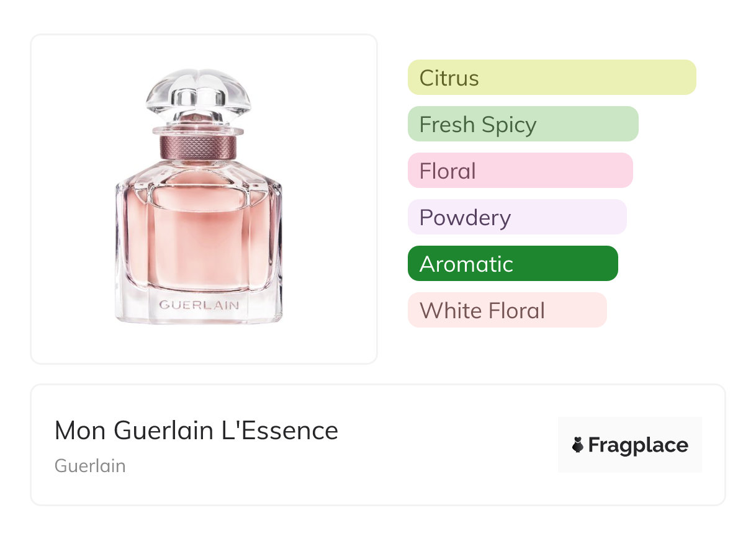
Task: Open the Mon Guerlain L'Essence title
Action: (x=196, y=430)
